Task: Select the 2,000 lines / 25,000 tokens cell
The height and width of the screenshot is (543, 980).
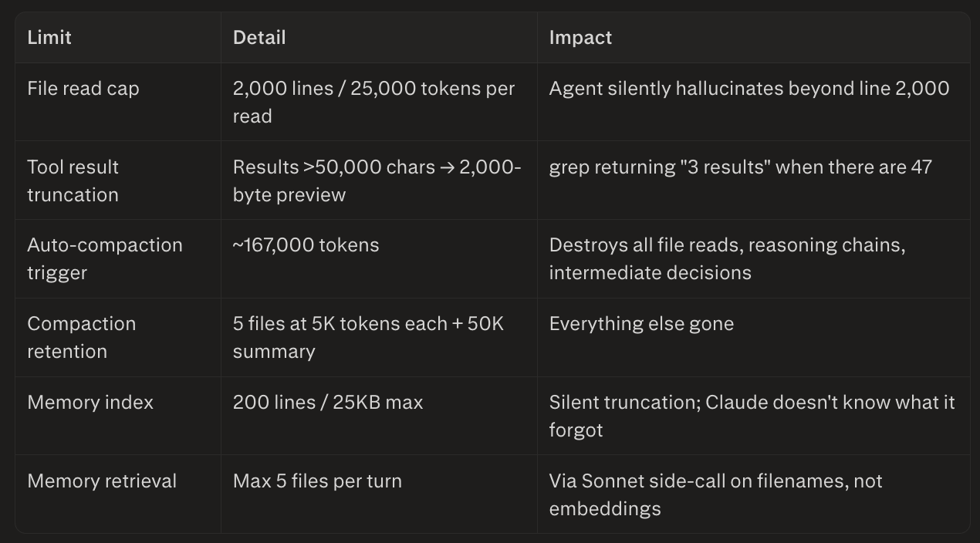Action: [x=379, y=102]
